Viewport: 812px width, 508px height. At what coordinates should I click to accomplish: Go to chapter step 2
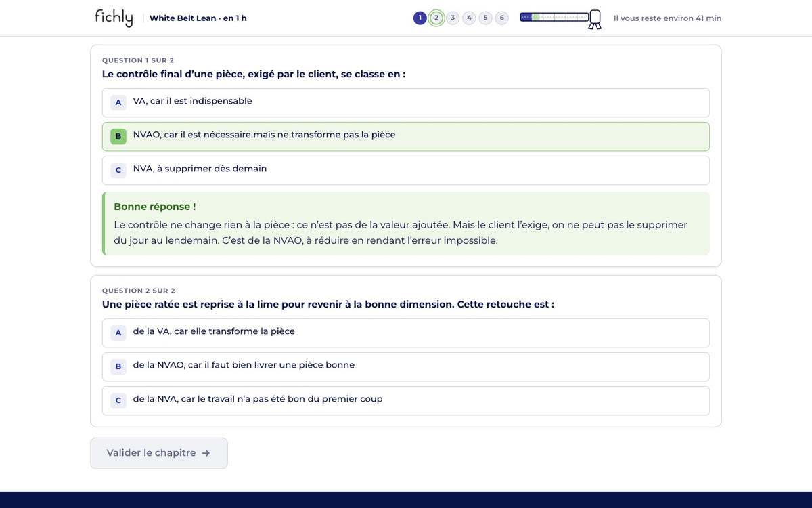click(x=436, y=18)
